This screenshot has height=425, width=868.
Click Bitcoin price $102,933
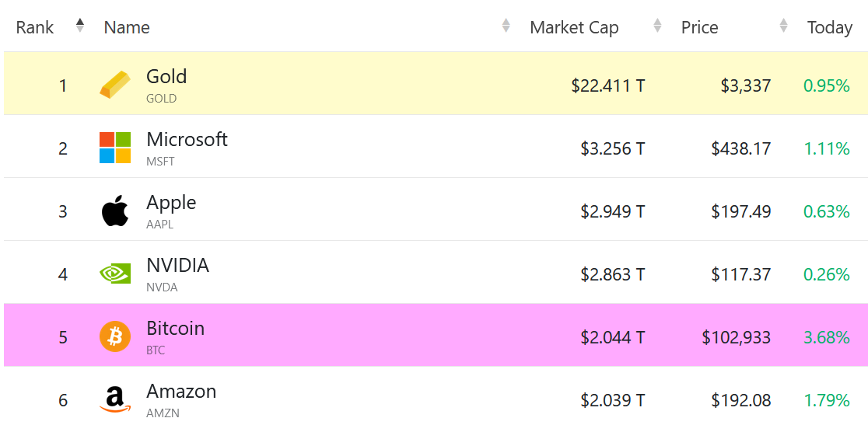(x=737, y=338)
